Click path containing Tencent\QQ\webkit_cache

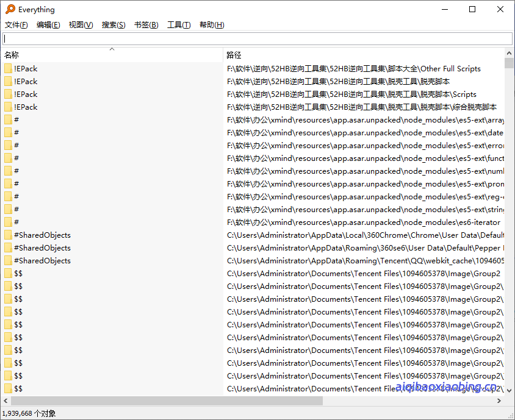click(366, 260)
